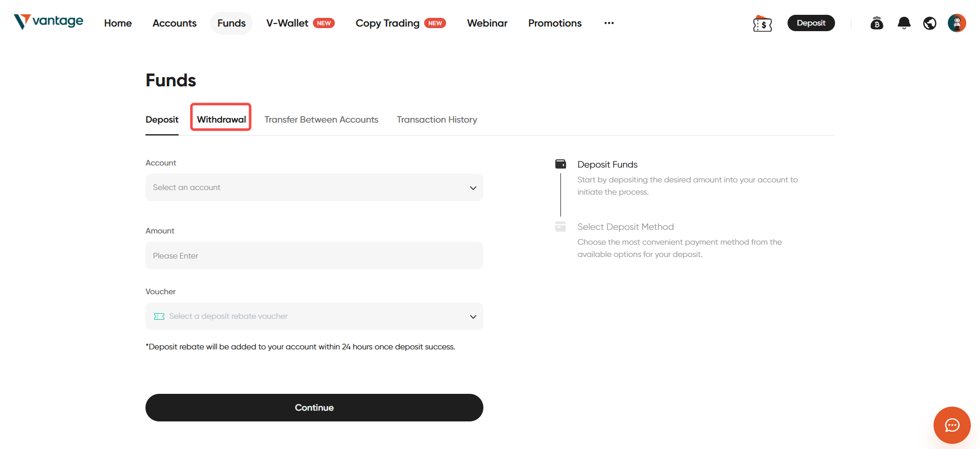Click the black Deposit button in header

pos(811,23)
